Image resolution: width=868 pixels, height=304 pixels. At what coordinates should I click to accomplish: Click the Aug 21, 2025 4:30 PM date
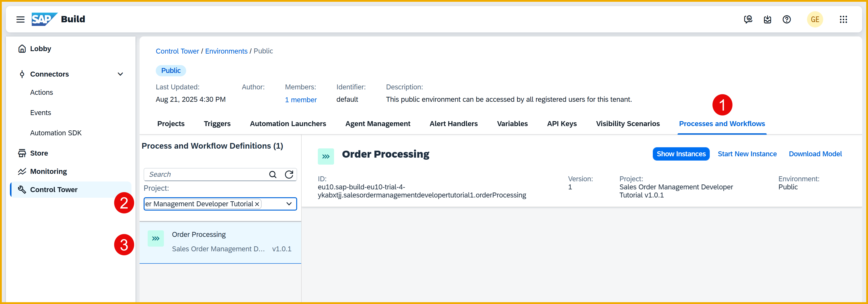point(191,100)
